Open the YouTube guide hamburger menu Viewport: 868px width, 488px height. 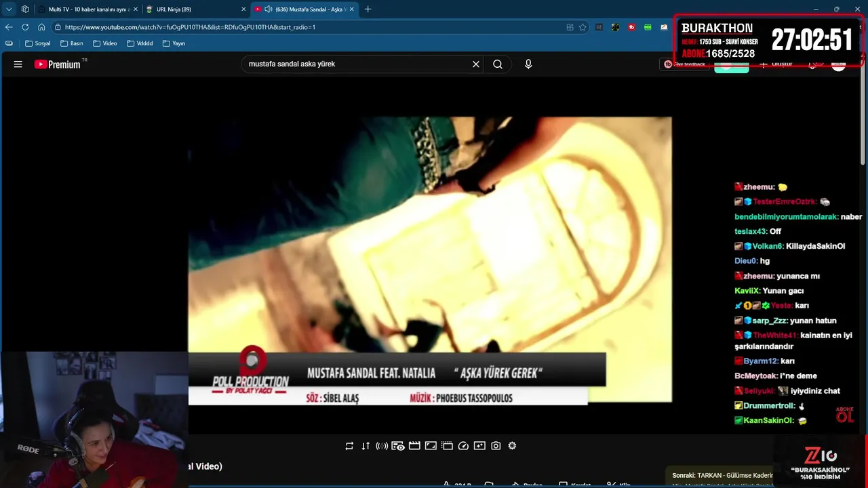18,64
